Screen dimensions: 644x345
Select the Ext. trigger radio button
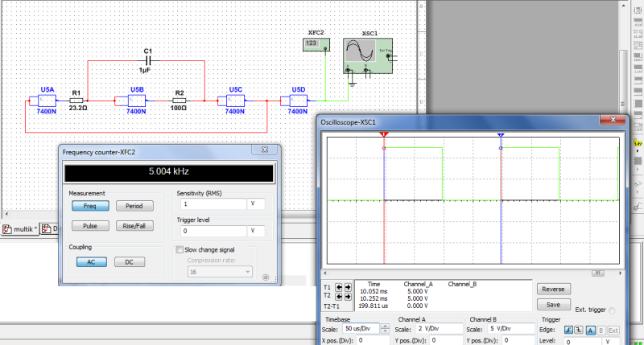tap(612, 310)
